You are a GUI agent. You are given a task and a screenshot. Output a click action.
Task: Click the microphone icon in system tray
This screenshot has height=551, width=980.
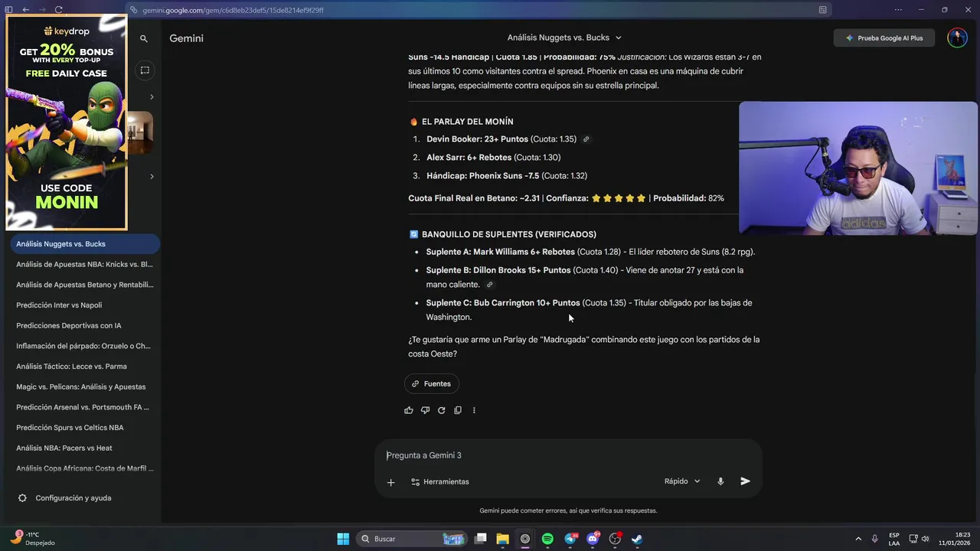point(874,539)
